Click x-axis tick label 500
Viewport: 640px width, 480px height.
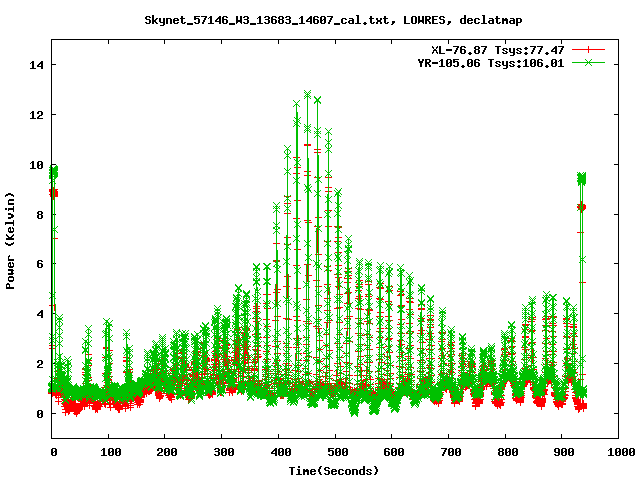point(338,452)
